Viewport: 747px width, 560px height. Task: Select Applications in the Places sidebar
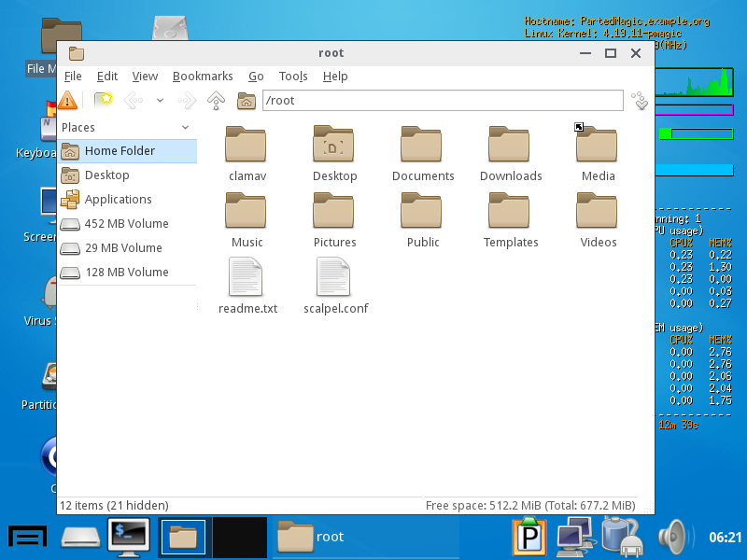coord(118,200)
